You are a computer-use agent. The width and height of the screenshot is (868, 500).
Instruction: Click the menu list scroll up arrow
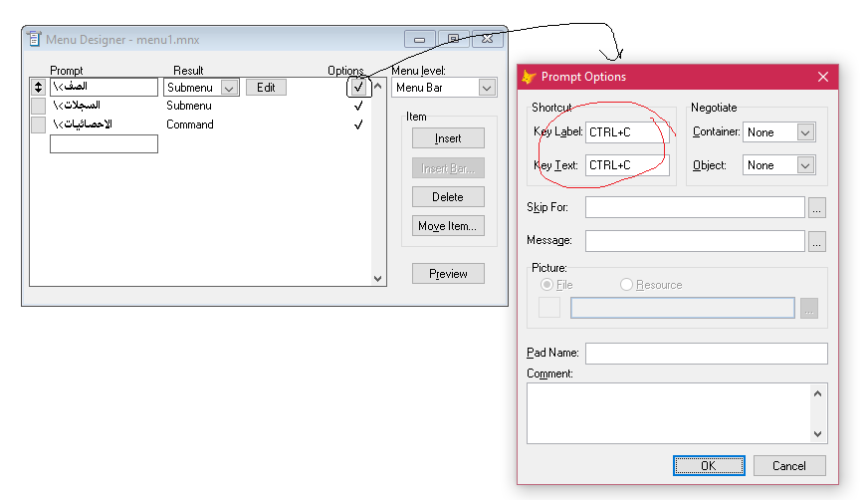378,86
